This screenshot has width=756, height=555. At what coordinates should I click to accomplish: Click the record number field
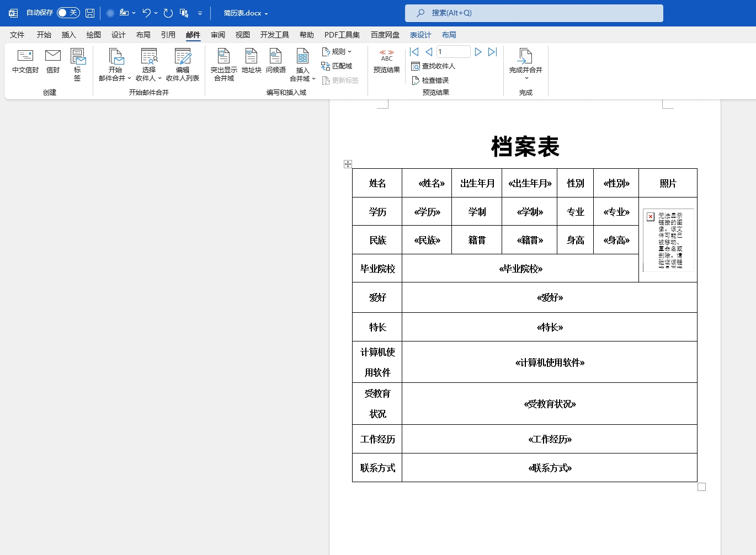454,52
